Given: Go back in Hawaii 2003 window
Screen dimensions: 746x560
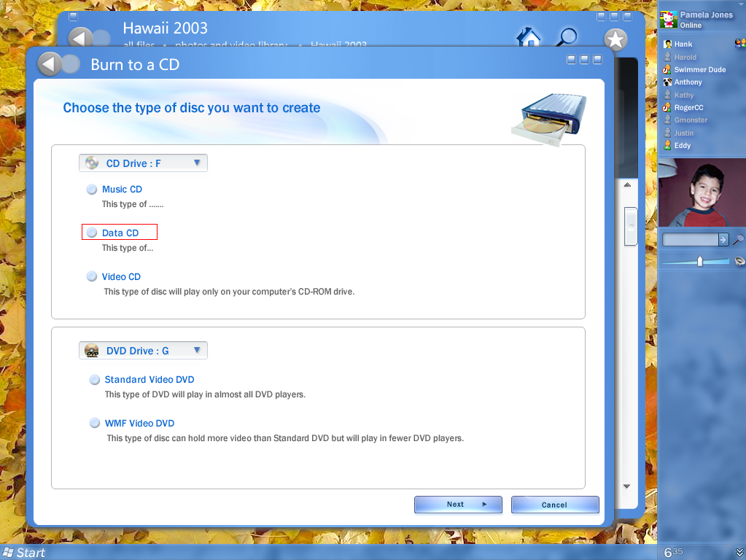Looking at the screenshot, I should pyautogui.click(x=80, y=38).
